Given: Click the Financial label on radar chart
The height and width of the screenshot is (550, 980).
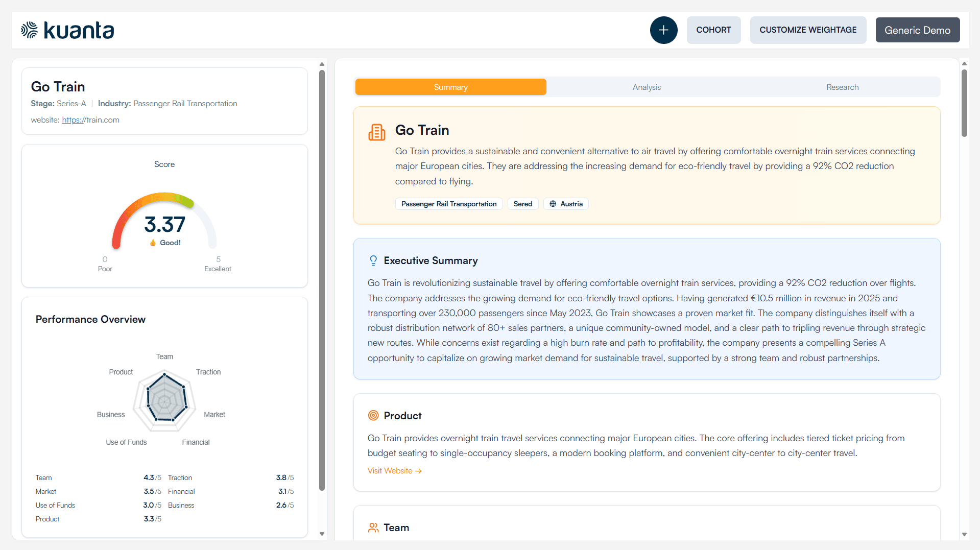Looking at the screenshot, I should point(196,442).
